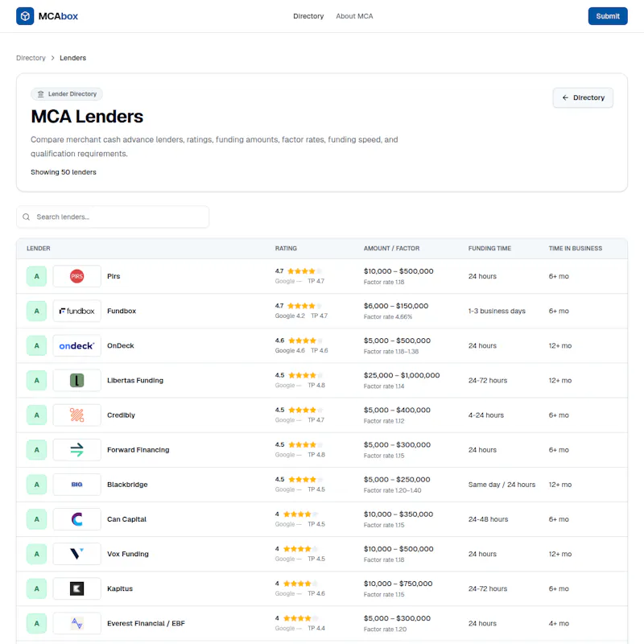Click the A grade badge for Forward Financing
644x644 pixels.
pos(36,450)
